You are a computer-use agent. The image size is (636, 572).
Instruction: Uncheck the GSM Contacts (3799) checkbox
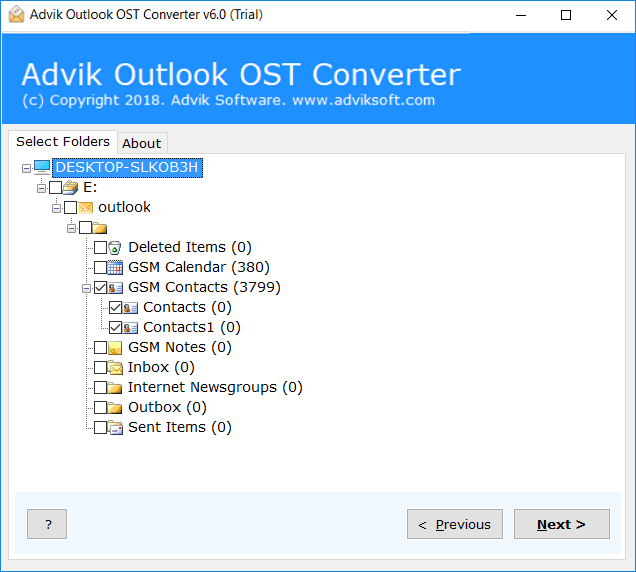pos(101,287)
